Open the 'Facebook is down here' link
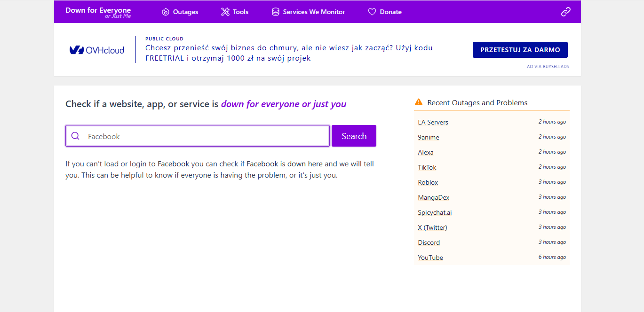Image resolution: width=644 pixels, height=312 pixels. pyautogui.click(x=285, y=164)
